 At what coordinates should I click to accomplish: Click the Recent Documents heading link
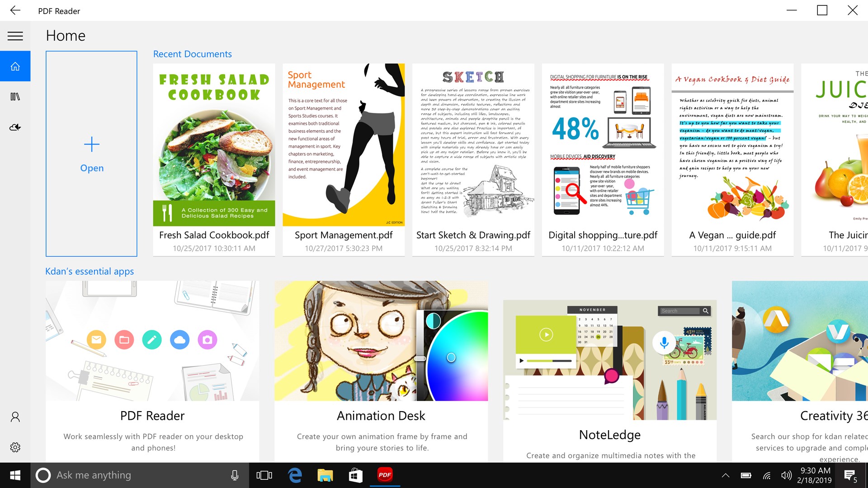(192, 54)
